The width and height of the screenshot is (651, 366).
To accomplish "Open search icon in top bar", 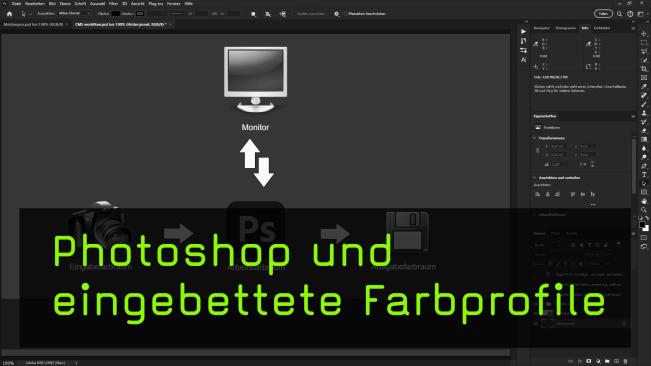I will pyautogui.click(x=619, y=14).
